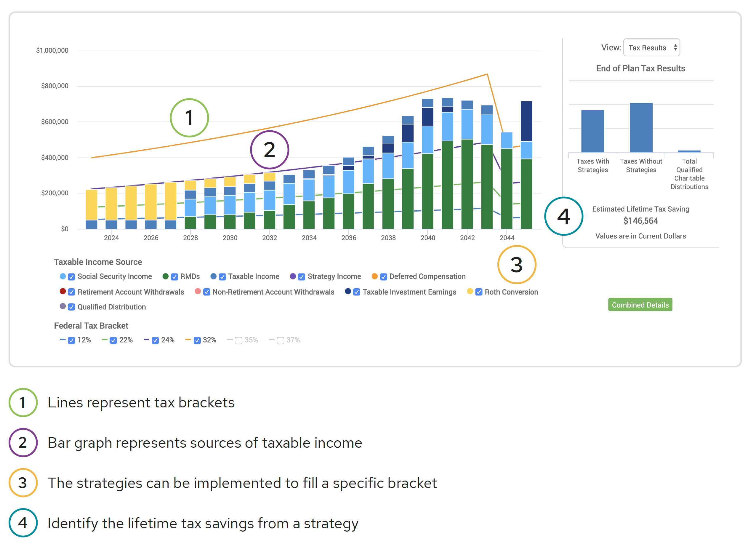Click the Taxes With Strategies bar
Screen dimensions: 756x544
click(592, 131)
